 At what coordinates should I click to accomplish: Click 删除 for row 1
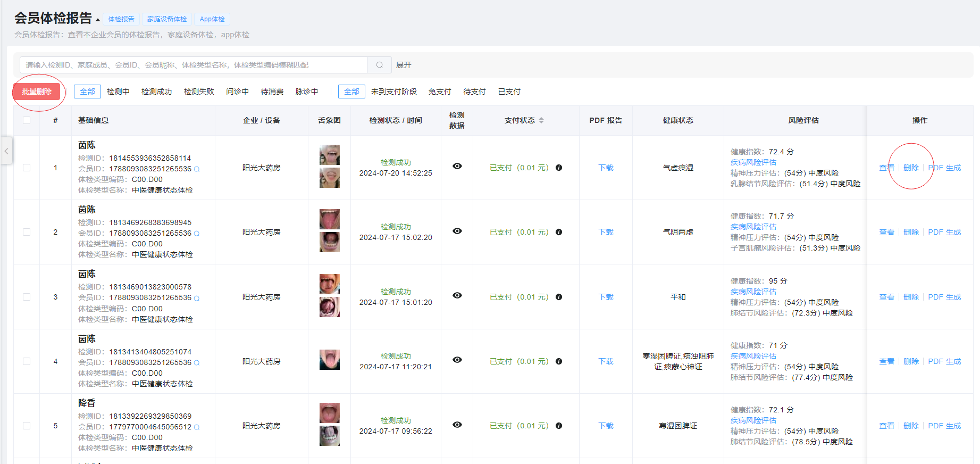[911, 168]
